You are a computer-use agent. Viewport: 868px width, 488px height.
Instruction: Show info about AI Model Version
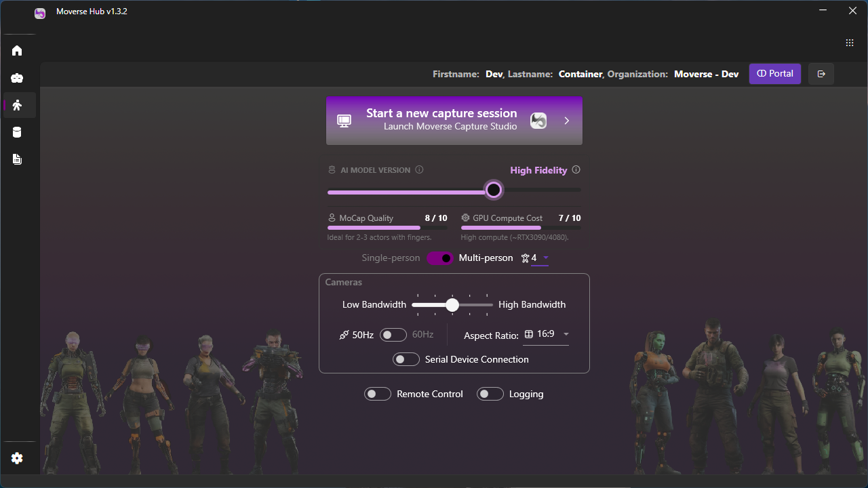coord(419,170)
